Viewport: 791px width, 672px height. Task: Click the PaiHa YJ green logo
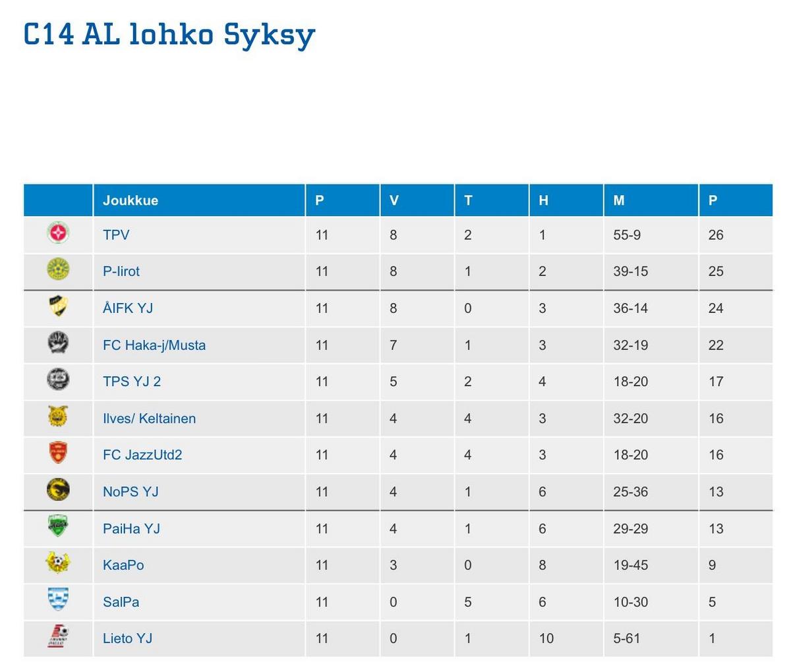(59, 527)
